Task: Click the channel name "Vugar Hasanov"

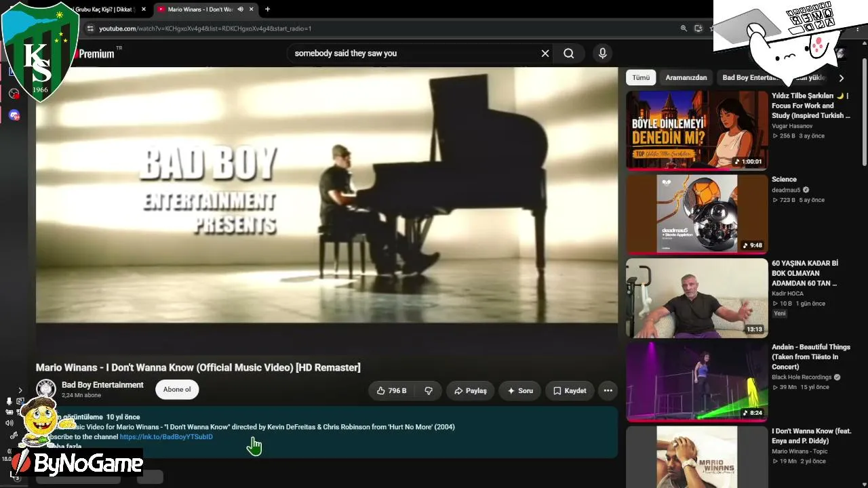Action: click(792, 126)
